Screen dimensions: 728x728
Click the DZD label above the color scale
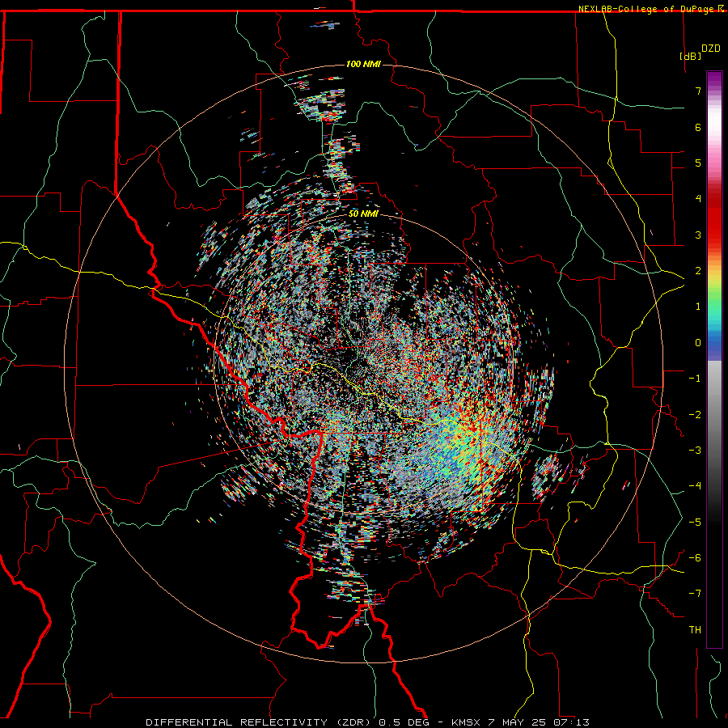pyautogui.click(x=711, y=49)
